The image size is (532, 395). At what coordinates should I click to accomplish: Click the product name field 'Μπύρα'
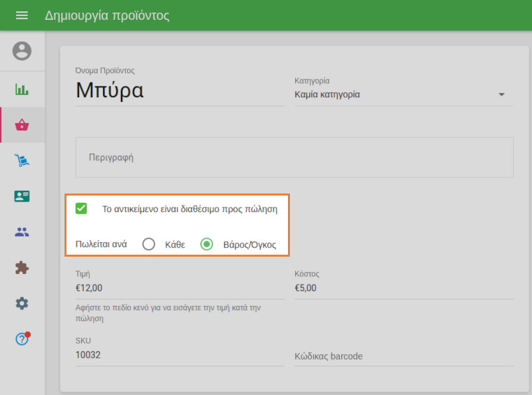pyautogui.click(x=180, y=90)
